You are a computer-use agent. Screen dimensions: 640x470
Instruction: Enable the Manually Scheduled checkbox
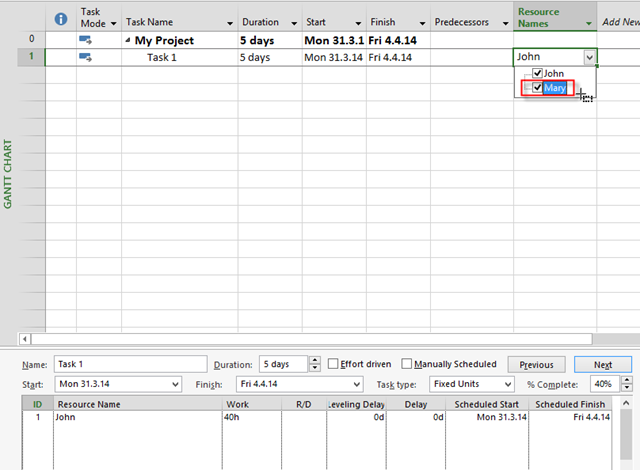click(407, 364)
